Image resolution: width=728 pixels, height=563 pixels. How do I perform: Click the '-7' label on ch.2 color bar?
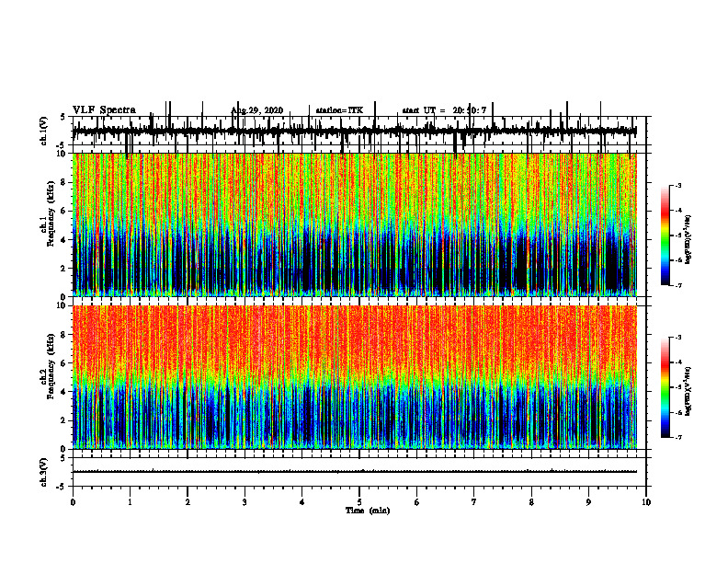pyautogui.click(x=678, y=438)
